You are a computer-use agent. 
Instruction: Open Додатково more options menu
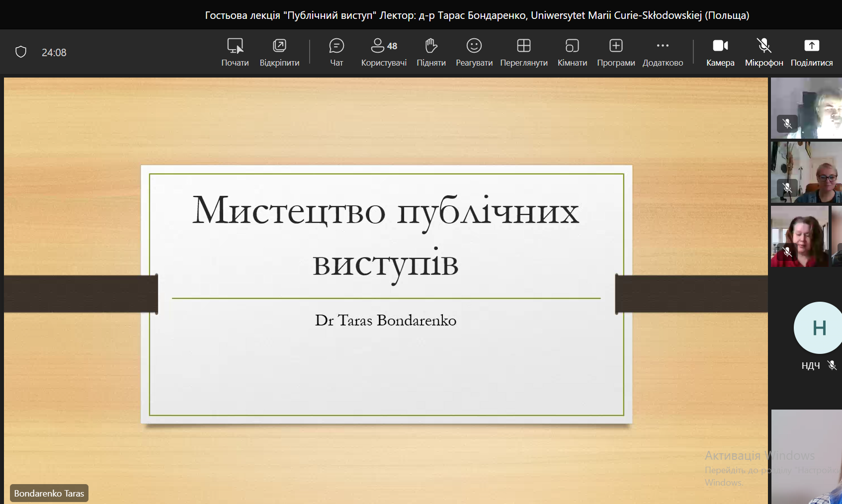663,52
